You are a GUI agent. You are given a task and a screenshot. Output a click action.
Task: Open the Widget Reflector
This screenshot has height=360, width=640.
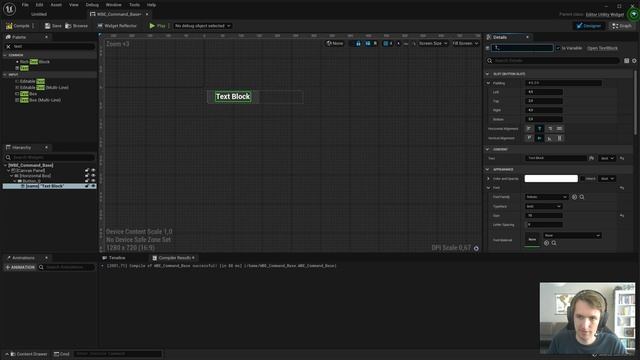point(117,26)
